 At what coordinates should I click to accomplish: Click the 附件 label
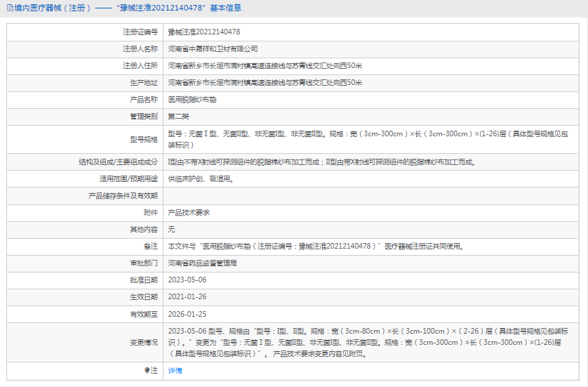coord(151,213)
